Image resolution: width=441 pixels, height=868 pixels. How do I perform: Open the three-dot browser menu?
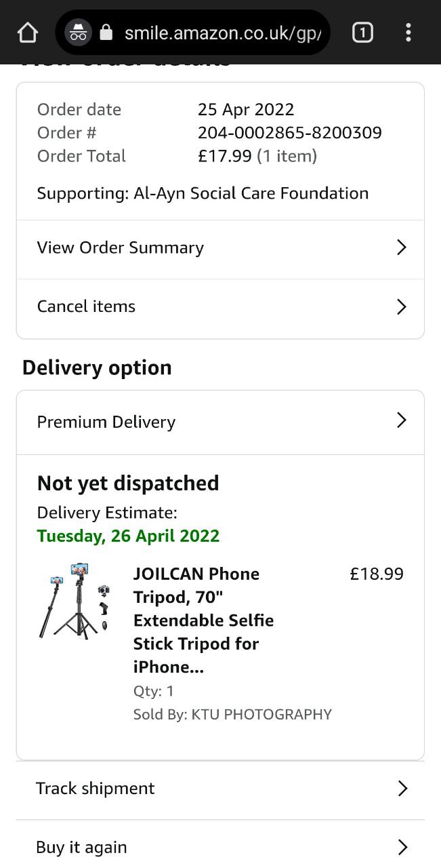(x=408, y=33)
